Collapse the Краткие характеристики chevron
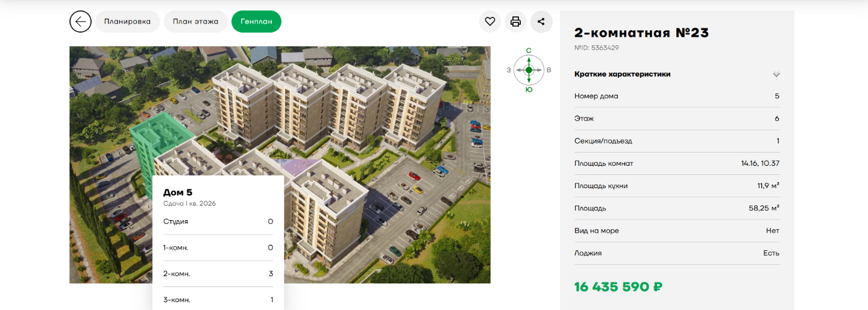 pos(776,74)
